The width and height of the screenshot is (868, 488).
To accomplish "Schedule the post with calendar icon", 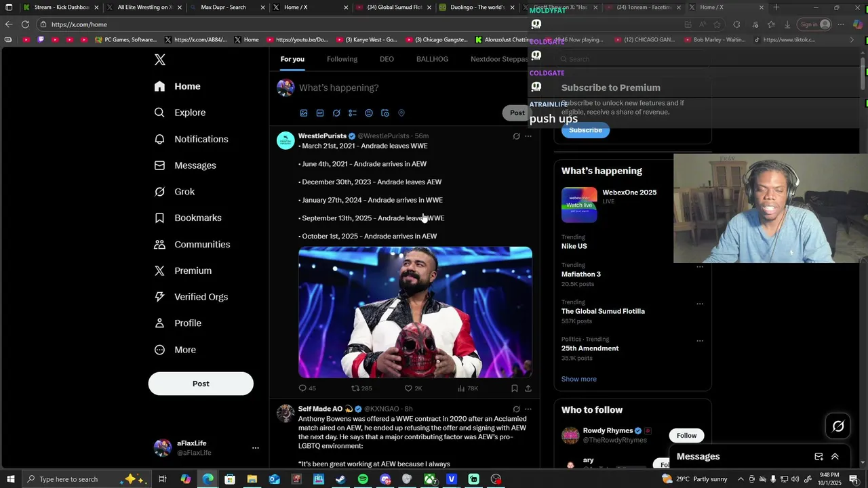I will [x=385, y=113].
